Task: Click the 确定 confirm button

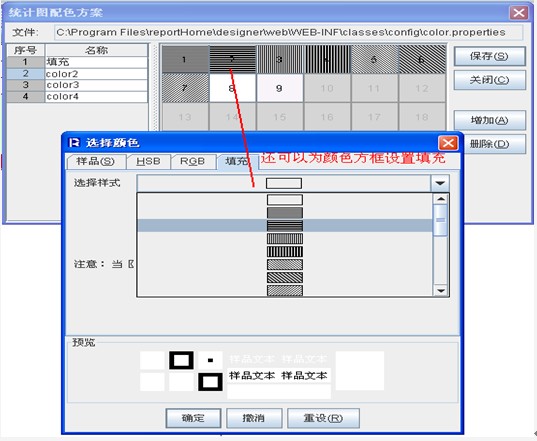Action: 193,418
